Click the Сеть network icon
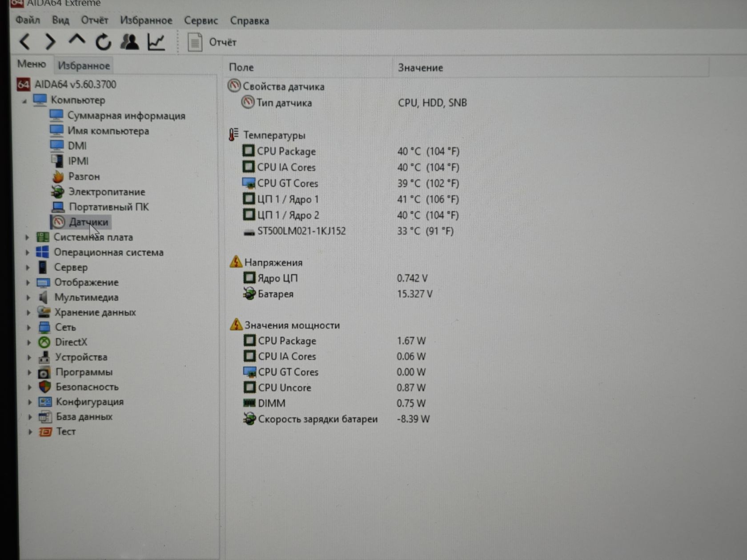The width and height of the screenshot is (747, 560). [x=44, y=328]
